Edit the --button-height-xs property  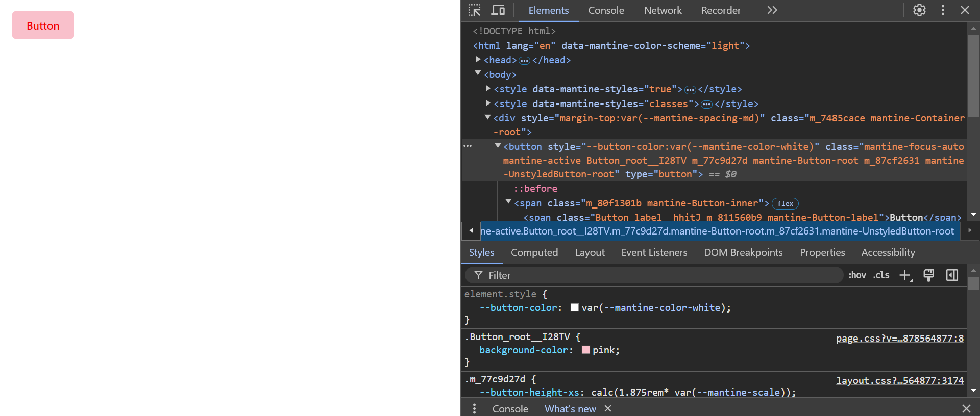pyautogui.click(x=529, y=393)
